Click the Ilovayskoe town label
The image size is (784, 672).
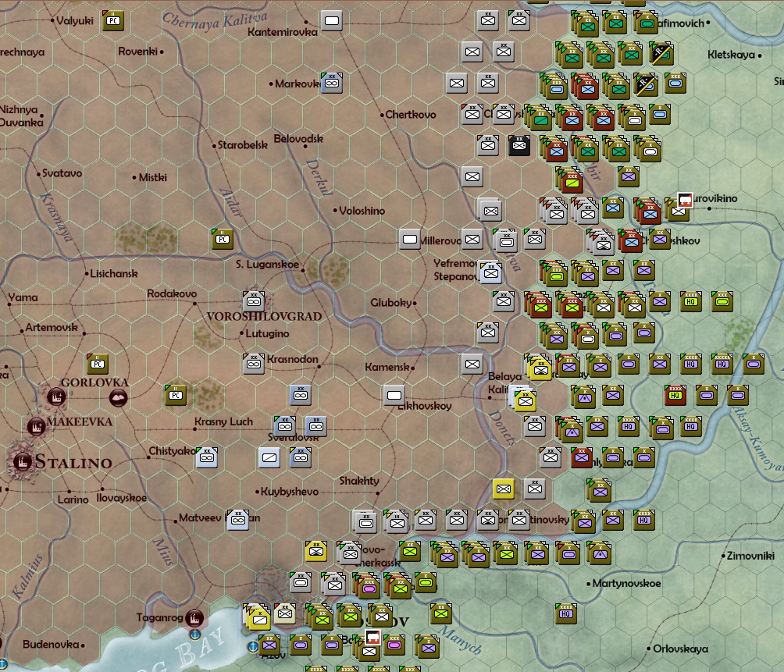click(122, 498)
